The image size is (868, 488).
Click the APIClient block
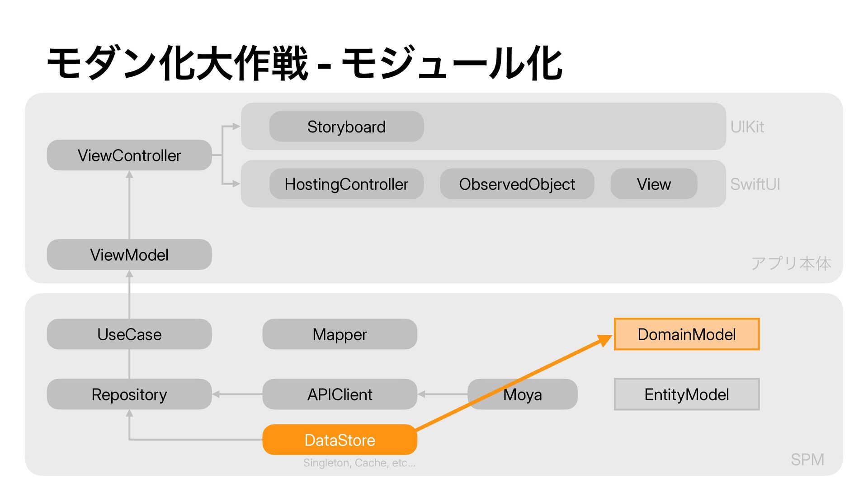pos(340,394)
